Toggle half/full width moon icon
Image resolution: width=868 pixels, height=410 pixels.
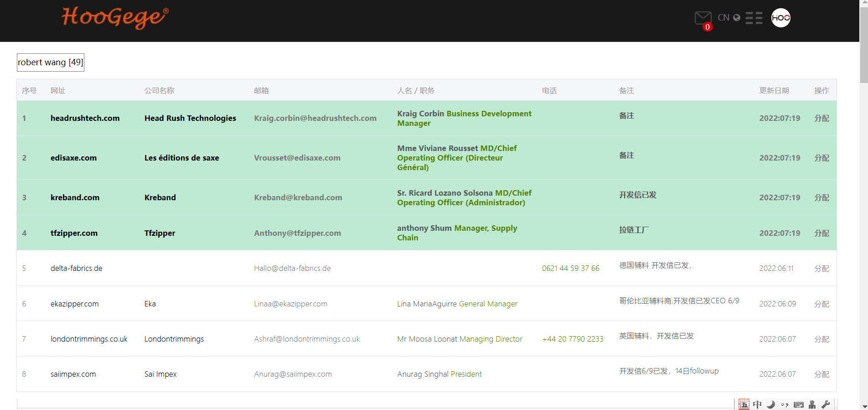[771, 405]
